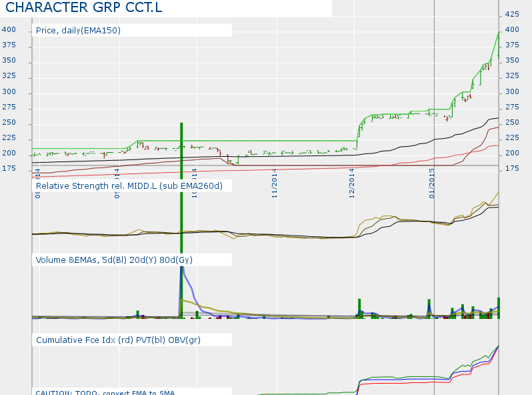Image resolution: width=532 pixels, height=395 pixels.
Task: Click the 11/2014 date axis label
Action: click(x=275, y=183)
